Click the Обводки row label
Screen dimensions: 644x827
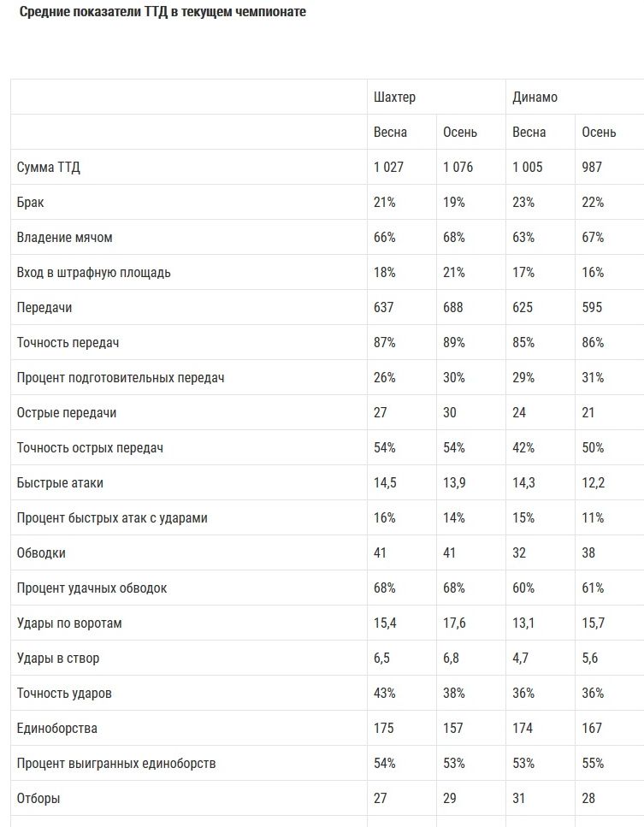coord(41,553)
